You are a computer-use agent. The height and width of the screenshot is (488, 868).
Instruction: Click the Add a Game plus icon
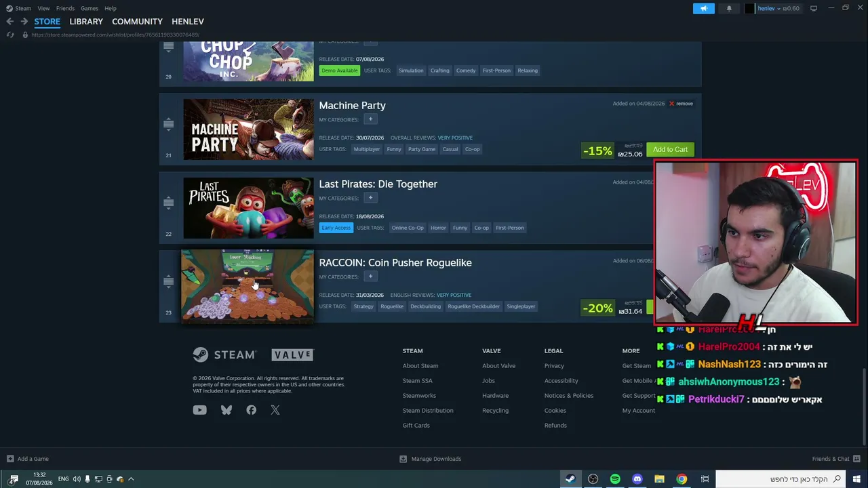(x=10, y=459)
